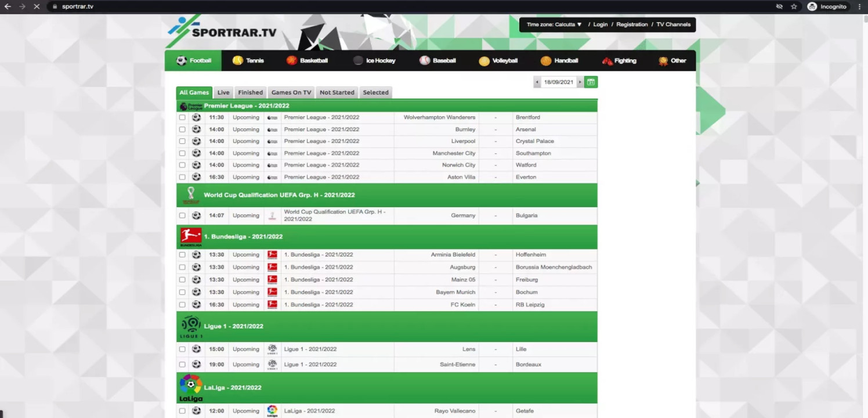Viewport: 868px width, 418px height.
Task: Select the Finished filter tab
Action: [251, 92]
